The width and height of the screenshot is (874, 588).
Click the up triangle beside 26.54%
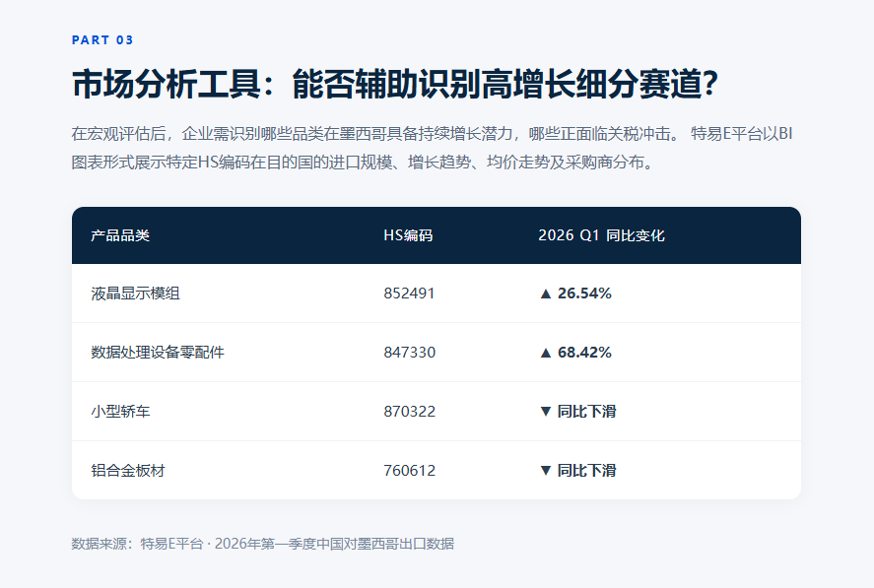tap(546, 294)
